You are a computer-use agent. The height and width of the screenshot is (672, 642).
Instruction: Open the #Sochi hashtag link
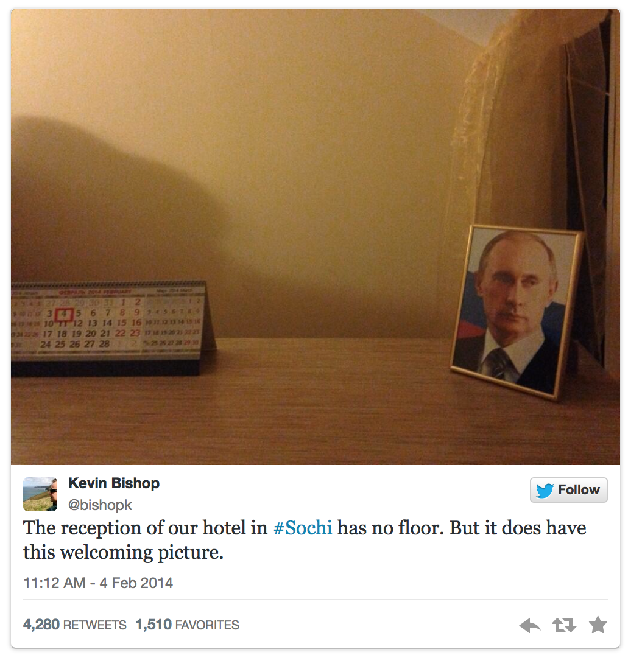tap(303, 528)
